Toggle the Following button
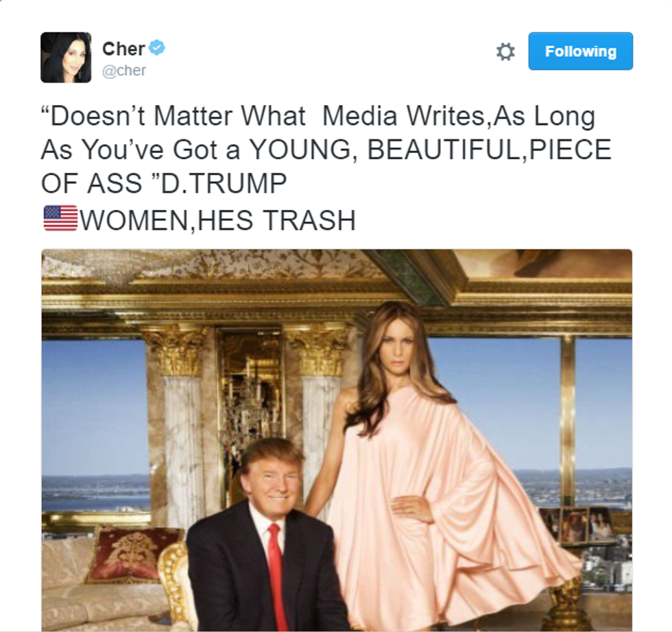The height and width of the screenshot is (632, 672). click(580, 51)
